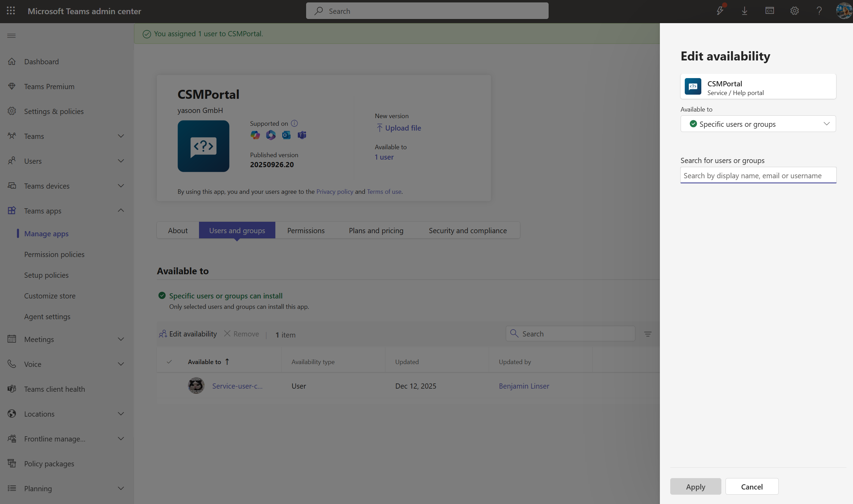
Task: Open the table filter icon
Action: pos(648,334)
